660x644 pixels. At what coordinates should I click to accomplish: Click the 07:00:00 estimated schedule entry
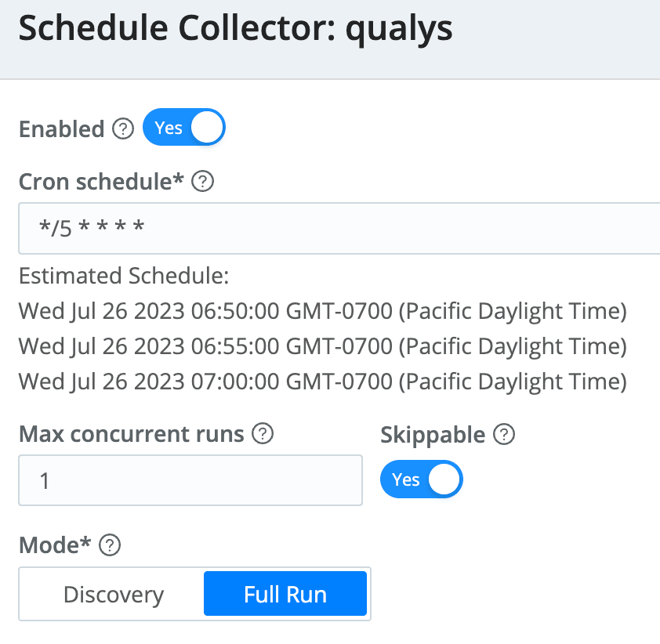click(x=322, y=382)
